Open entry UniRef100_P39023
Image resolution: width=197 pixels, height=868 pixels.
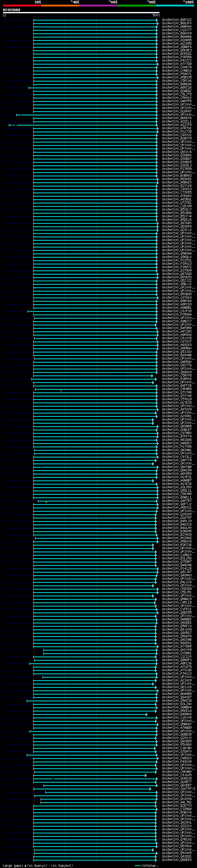point(177,264)
